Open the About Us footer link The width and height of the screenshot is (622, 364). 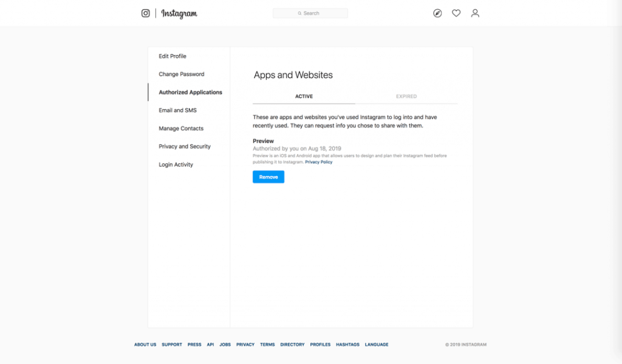pos(145,345)
